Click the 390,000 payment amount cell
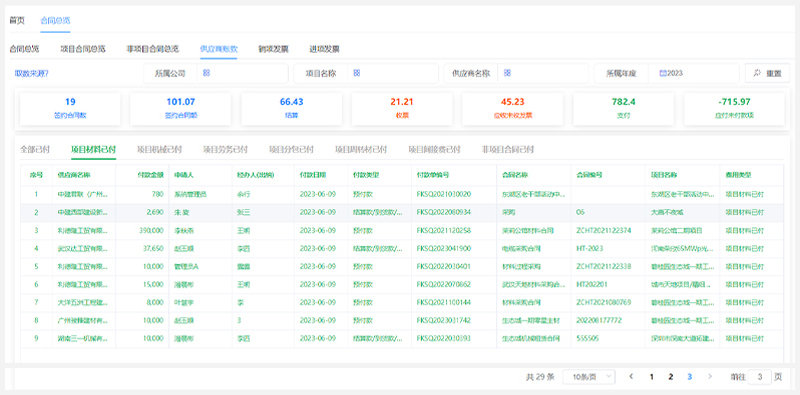Viewport: 800px width, 395px height. pos(151,230)
